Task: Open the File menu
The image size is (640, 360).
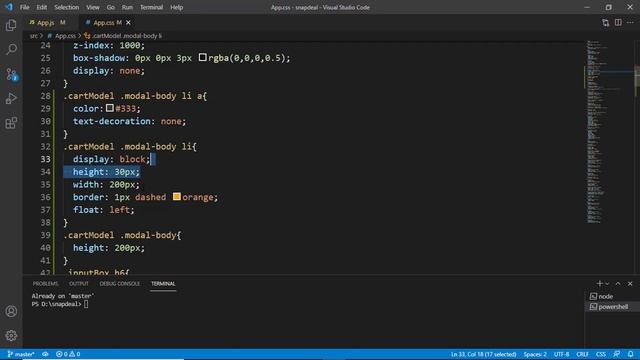Action: click(24, 7)
